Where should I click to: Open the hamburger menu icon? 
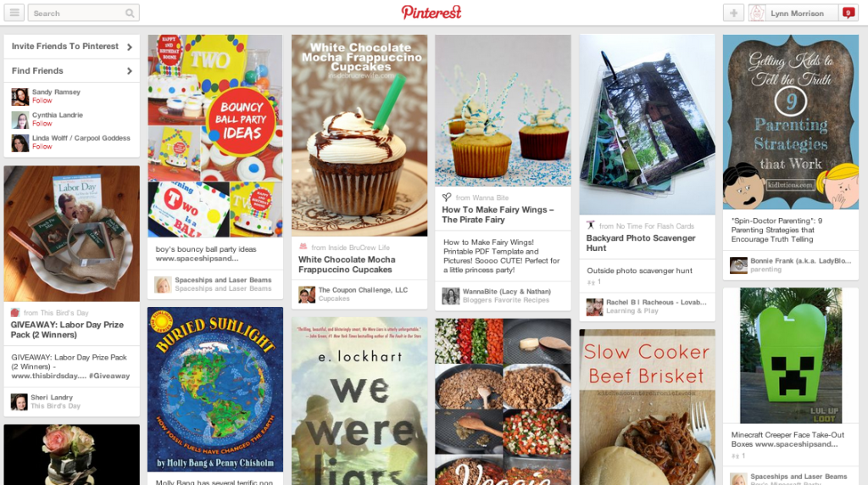pyautogui.click(x=14, y=13)
